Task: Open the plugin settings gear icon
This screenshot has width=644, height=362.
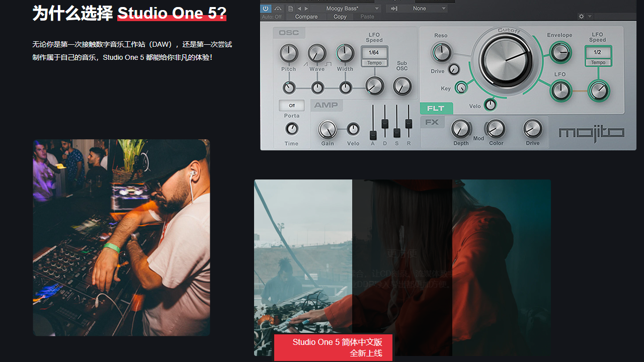Action: tap(582, 16)
